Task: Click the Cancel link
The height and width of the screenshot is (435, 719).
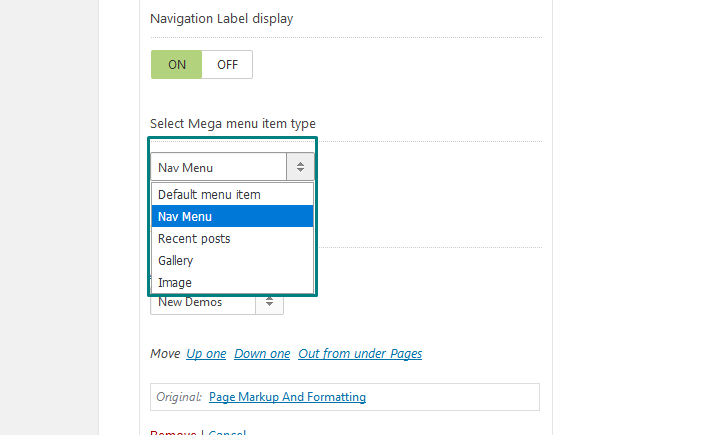Action: click(x=227, y=432)
